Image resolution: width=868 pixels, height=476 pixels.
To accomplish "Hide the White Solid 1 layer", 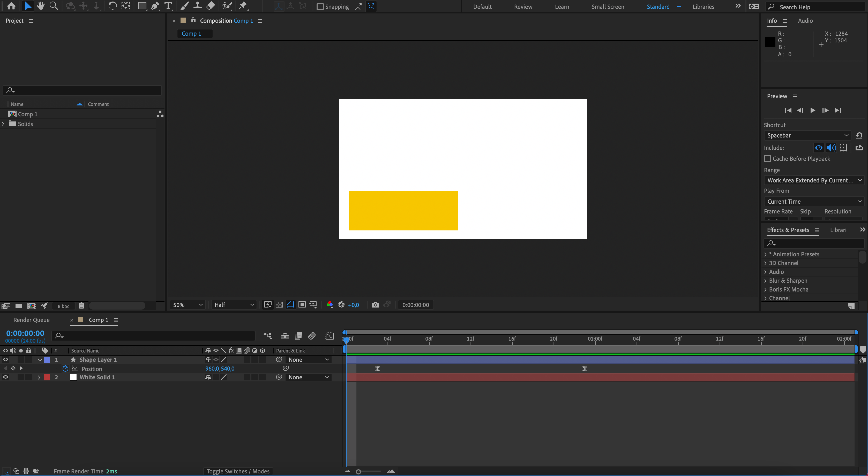I will point(5,377).
